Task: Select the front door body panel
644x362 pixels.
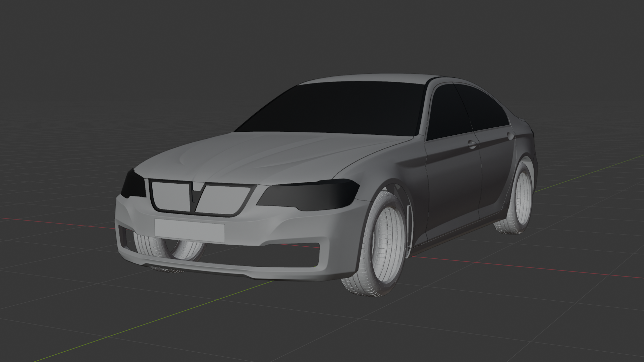Action: (x=453, y=184)
